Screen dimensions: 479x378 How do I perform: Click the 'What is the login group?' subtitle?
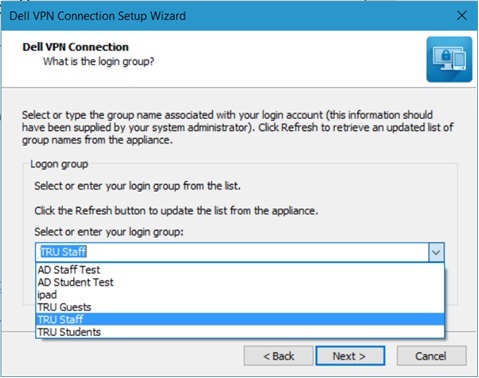pyautogui.click(x=99, y=62)
